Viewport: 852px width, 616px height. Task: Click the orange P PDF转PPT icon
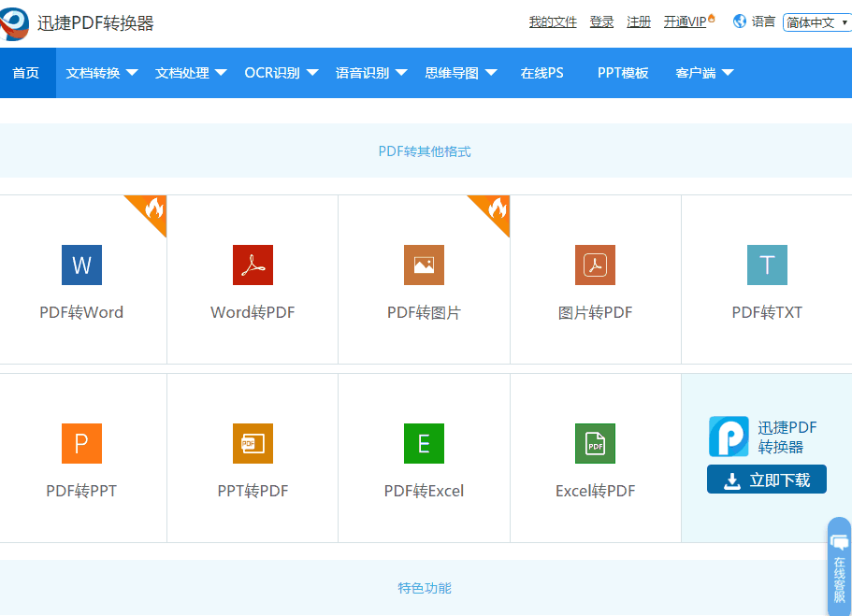(81, 443)
